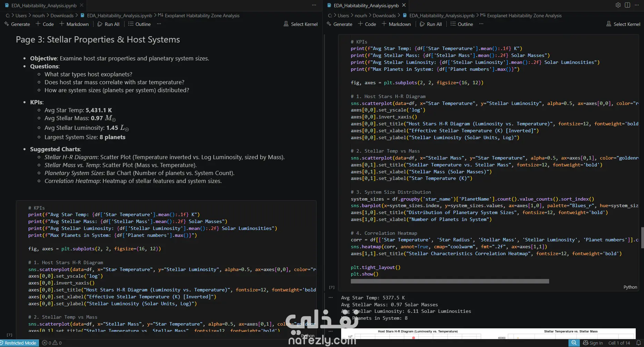The image size is (644, 347).
Task: Click 'Largest System Size: 8 planets' text
Action: (85, 137)
